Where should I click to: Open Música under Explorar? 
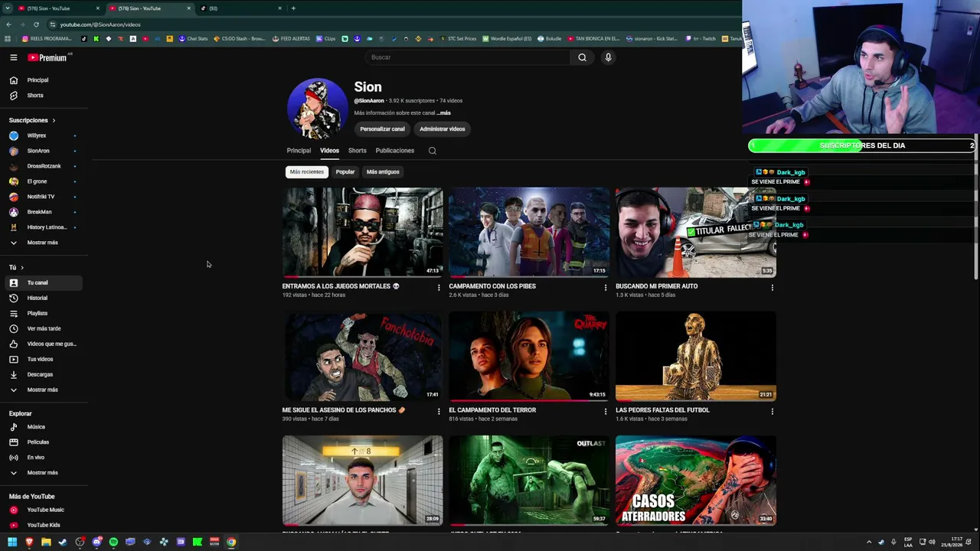click(43, 427)
